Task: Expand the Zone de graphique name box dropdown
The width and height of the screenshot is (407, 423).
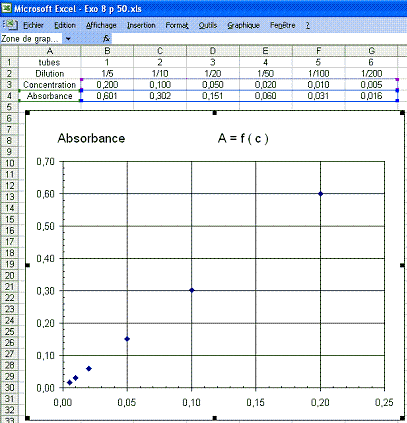Action: [x=68, y=39]
